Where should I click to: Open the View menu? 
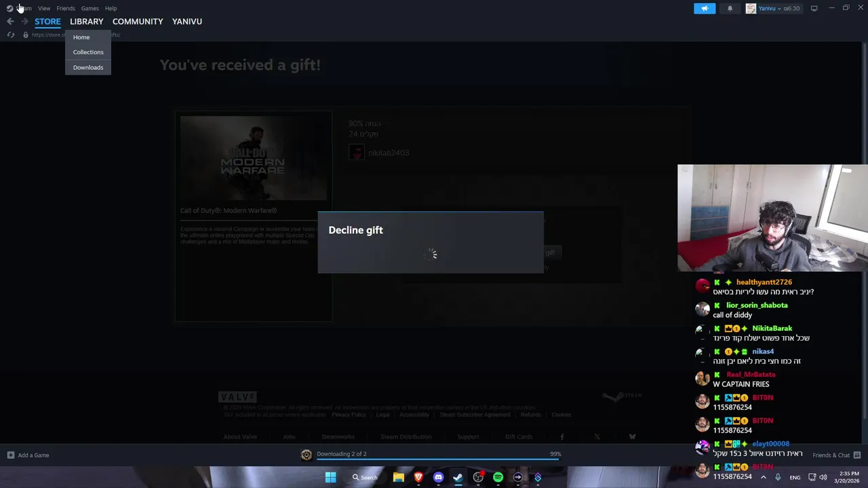point(44,8)
